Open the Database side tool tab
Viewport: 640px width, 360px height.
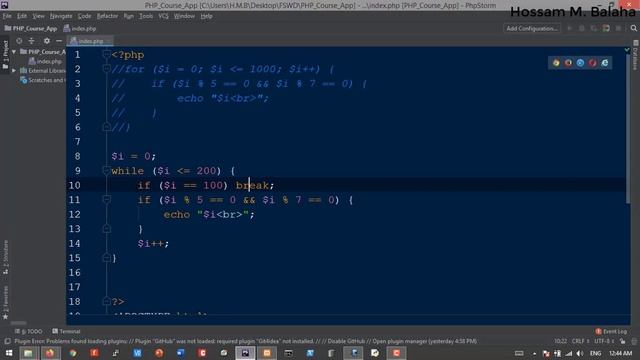(x=636, y=55)
